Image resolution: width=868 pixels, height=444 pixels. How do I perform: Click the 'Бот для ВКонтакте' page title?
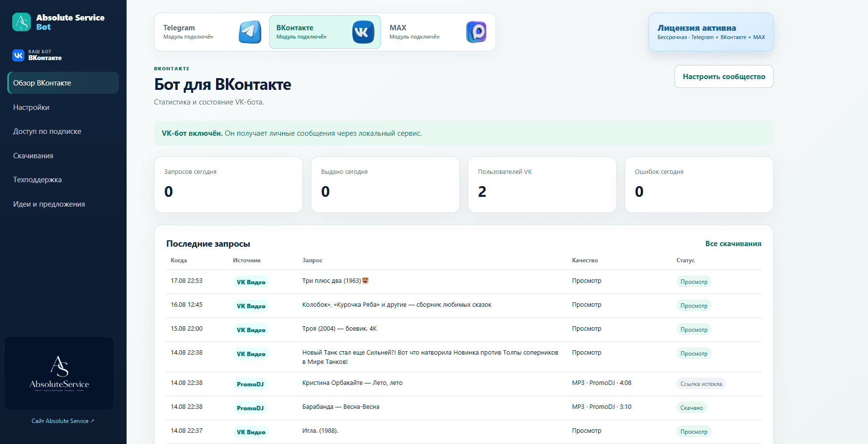(222, 85)
